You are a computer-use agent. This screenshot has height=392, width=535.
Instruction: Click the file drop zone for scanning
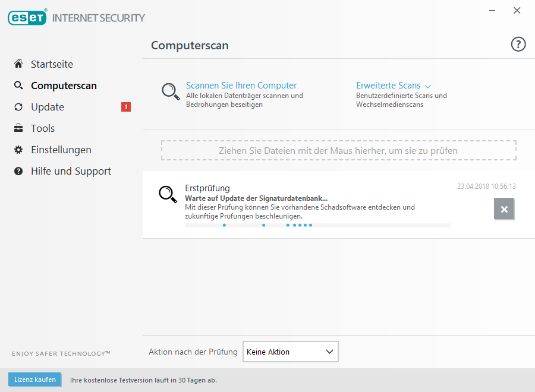pos(338,150)
